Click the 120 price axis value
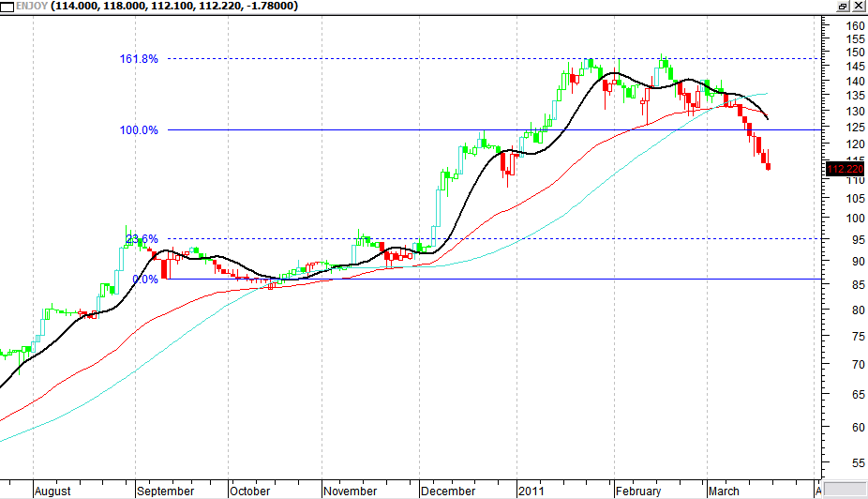Image resolution: width=868 pixels, height=499 pixels. (855, 144)
